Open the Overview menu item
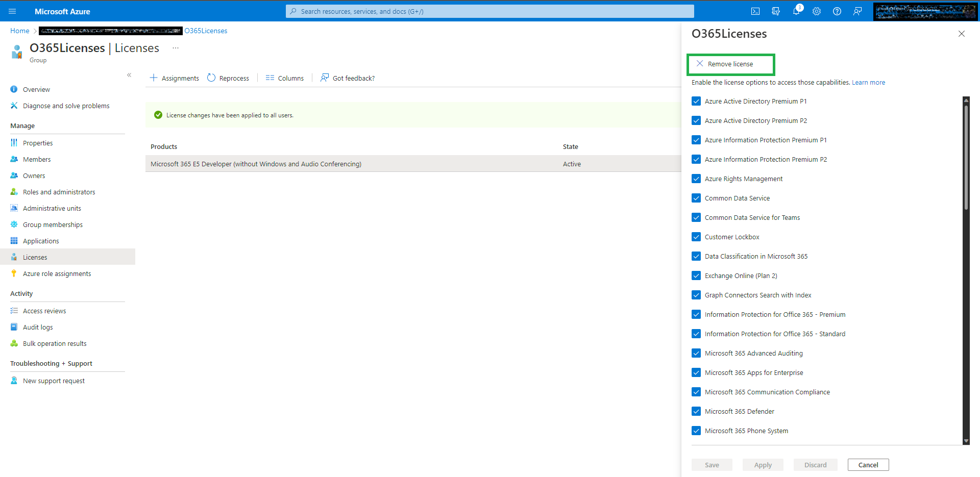Image resolution: width=980 pixels, height=477 pixels. (67, 89)
